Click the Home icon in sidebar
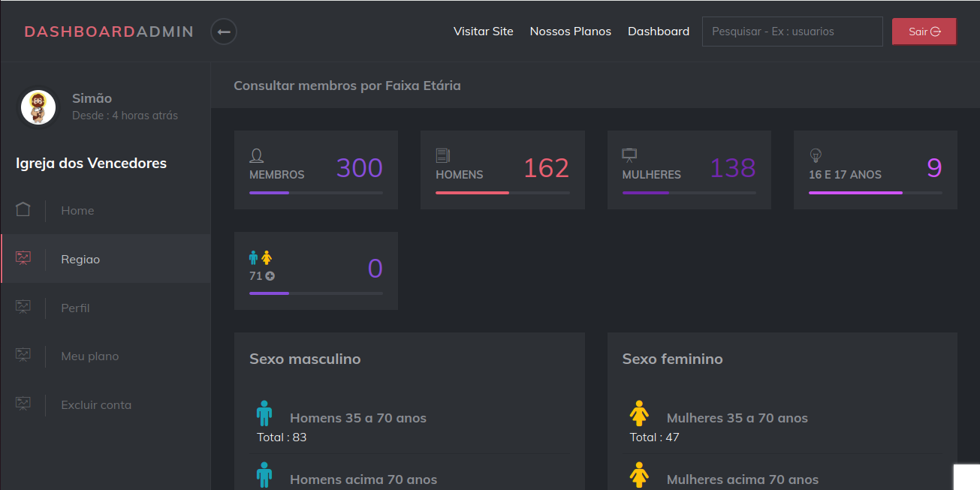Image resolution: width=980 pixels, height=490 pixels. 23,210
